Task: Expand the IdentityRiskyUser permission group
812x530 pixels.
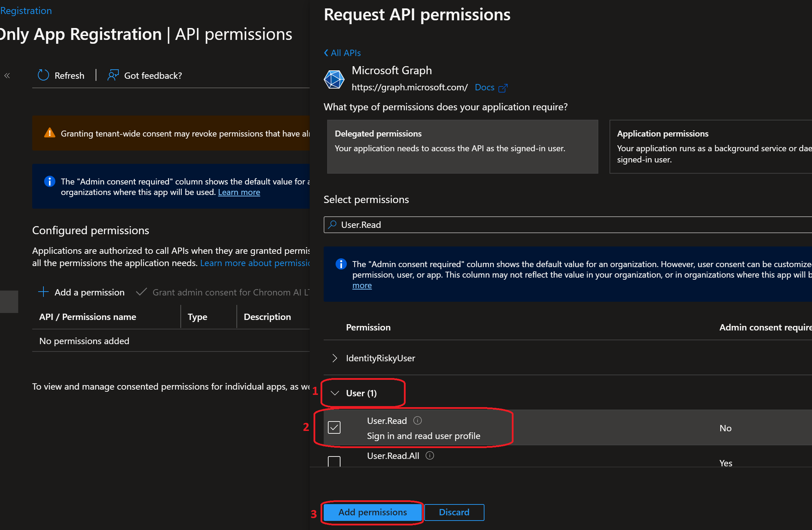Action: pyautogui.click(x=334, y=358)
